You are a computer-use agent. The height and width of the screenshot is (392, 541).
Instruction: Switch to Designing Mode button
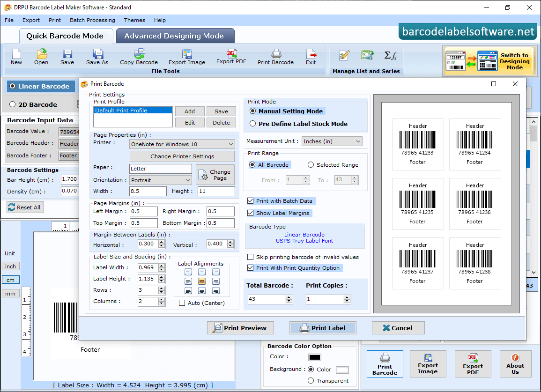point(490,61)
